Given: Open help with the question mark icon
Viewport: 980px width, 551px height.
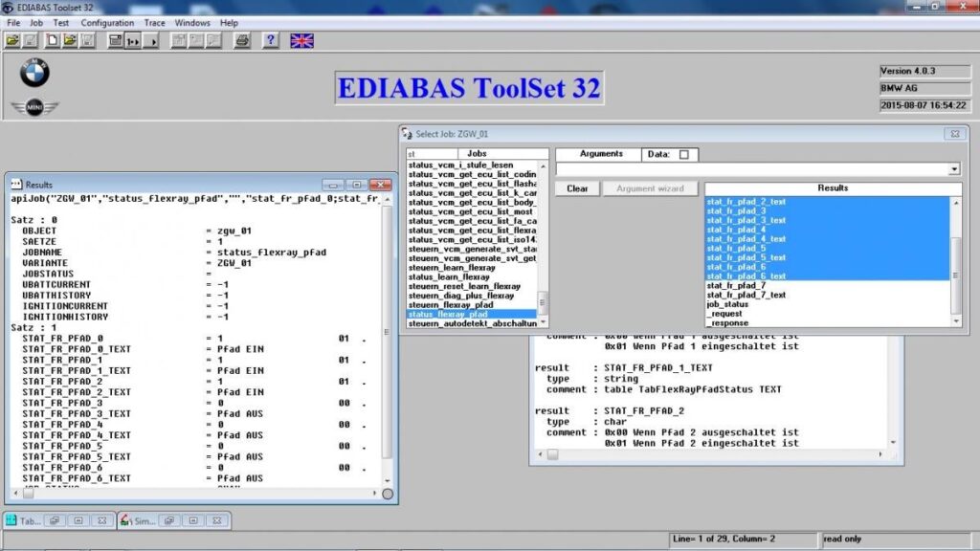Looking at the screenshot, I should pos(270,41).
